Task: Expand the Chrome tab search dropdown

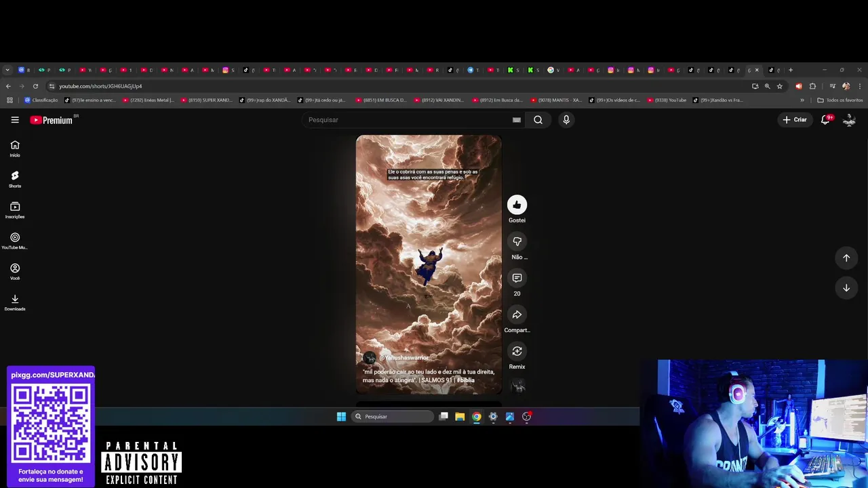Action: tap(7, 70)
